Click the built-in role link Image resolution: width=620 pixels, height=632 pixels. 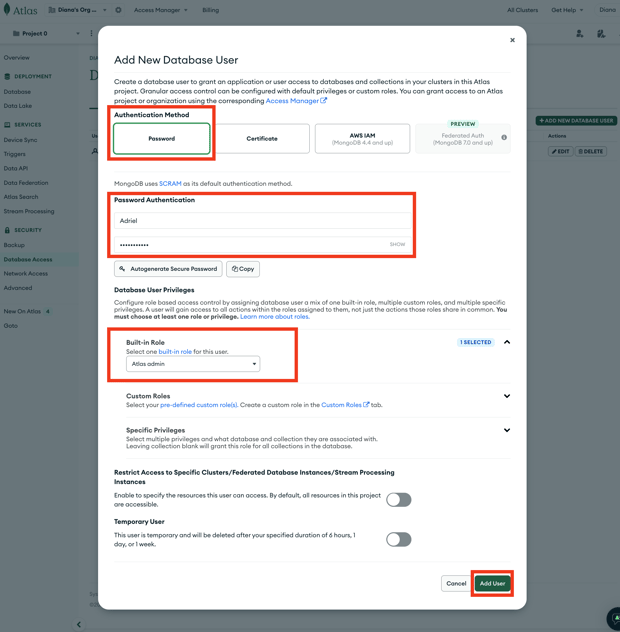[x=175, y=352]
